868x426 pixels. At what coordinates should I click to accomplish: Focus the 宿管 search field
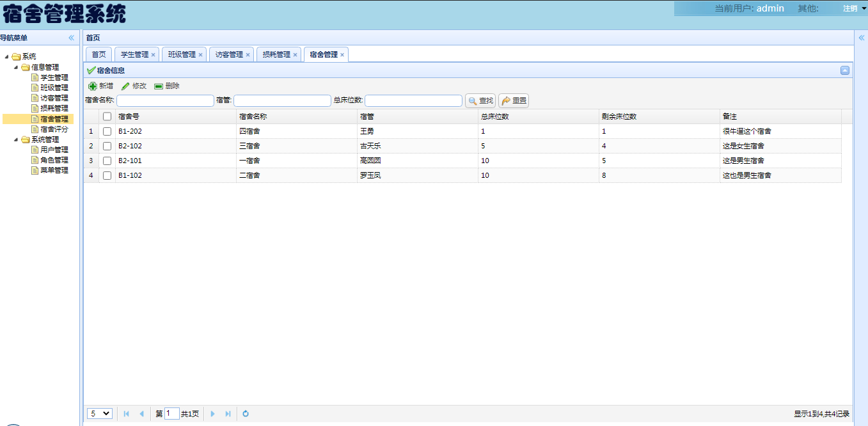click(282, 100)
